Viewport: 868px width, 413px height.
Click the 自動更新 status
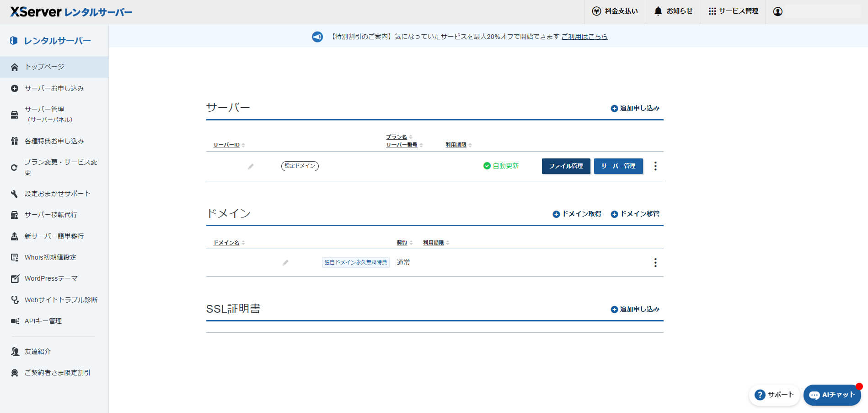click(501, 166)
